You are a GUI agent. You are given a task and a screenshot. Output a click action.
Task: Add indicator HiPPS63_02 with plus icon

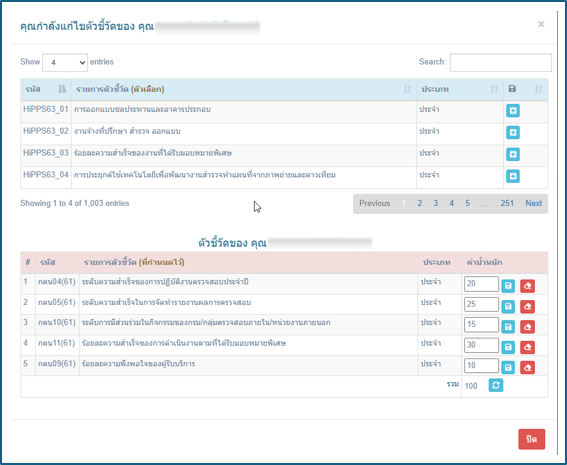pos(512,132)
